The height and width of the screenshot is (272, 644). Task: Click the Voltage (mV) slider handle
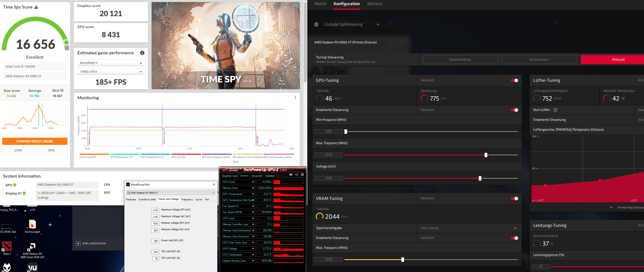(x=480, y=178)
